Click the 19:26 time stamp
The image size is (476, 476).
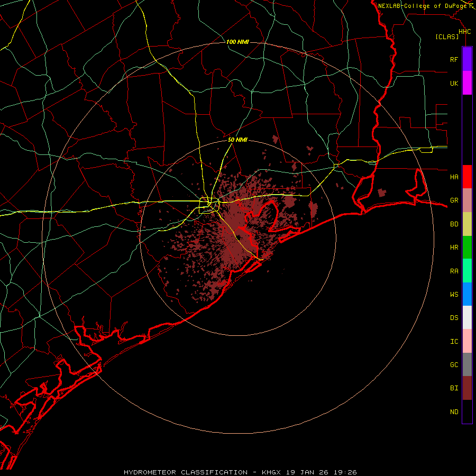(x=344, y=472)
